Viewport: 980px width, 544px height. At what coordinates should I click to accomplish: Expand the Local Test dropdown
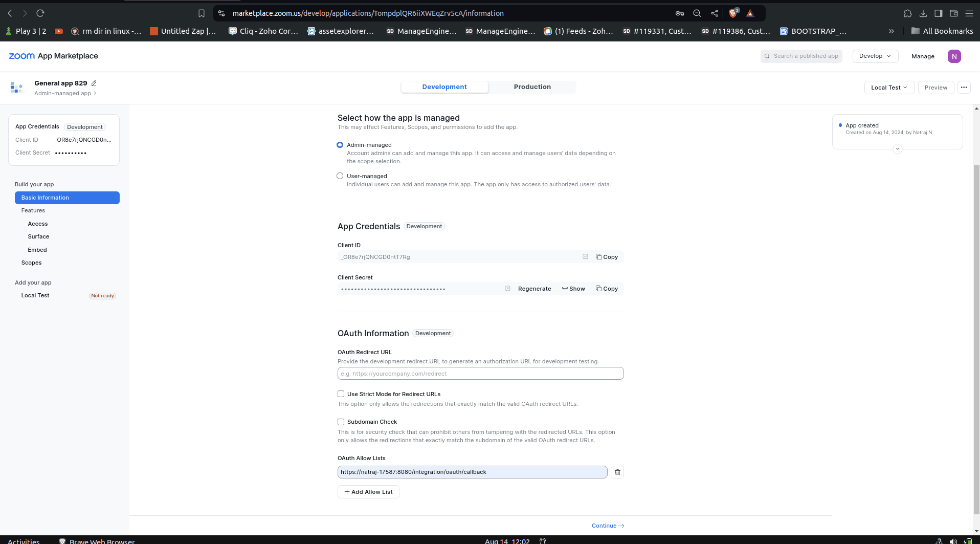889,88
